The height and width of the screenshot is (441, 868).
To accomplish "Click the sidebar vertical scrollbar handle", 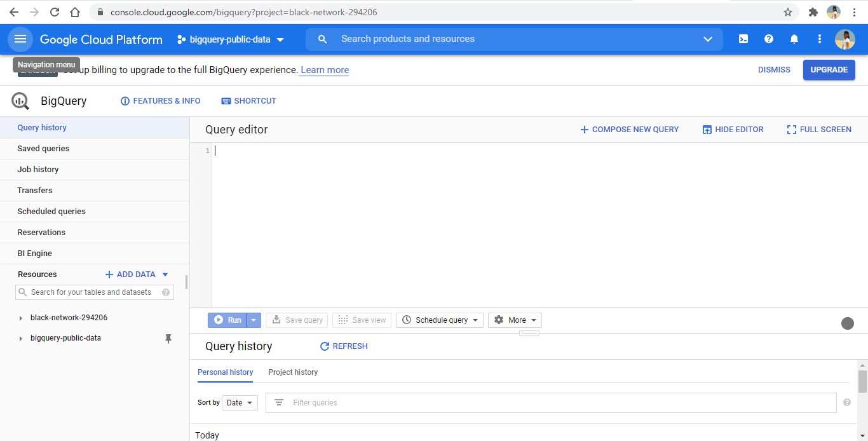I will pyautogui.click(x=186, y=282).
